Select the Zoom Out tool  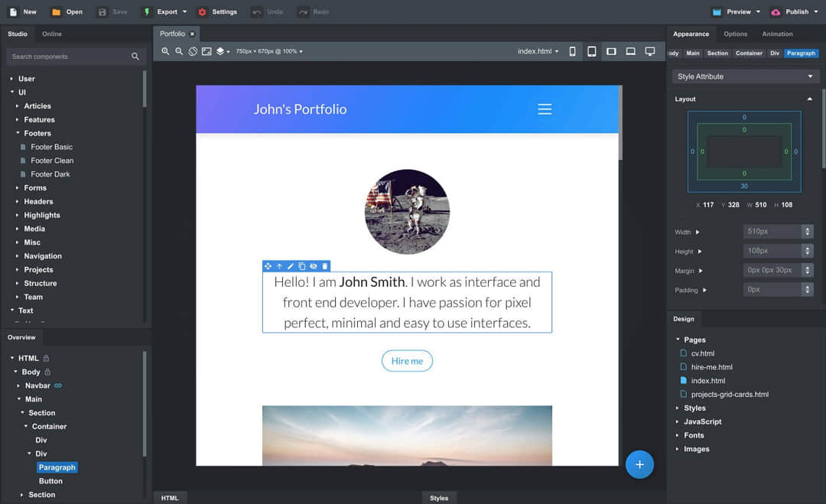178,51
